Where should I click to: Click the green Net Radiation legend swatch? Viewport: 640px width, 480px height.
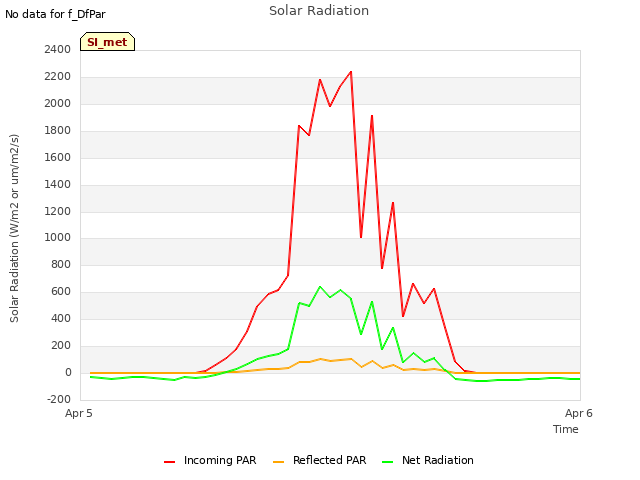pyautogui.click(x=387, y=462)
